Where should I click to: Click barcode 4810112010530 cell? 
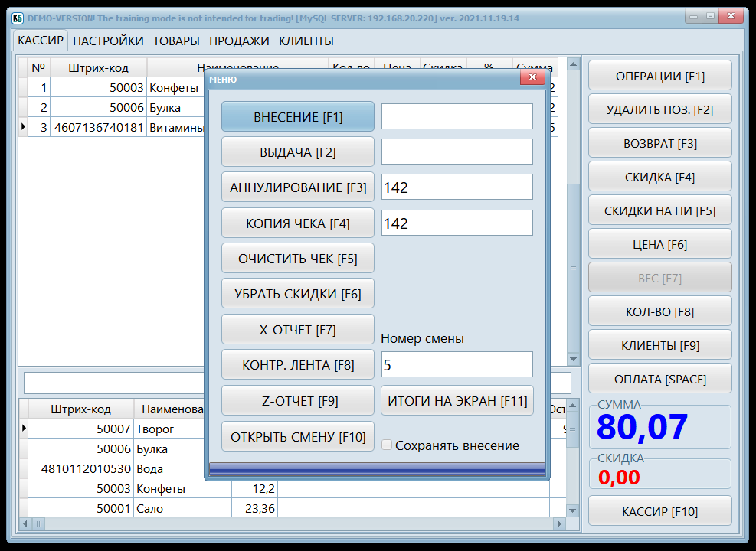click(x=81, y=468)
